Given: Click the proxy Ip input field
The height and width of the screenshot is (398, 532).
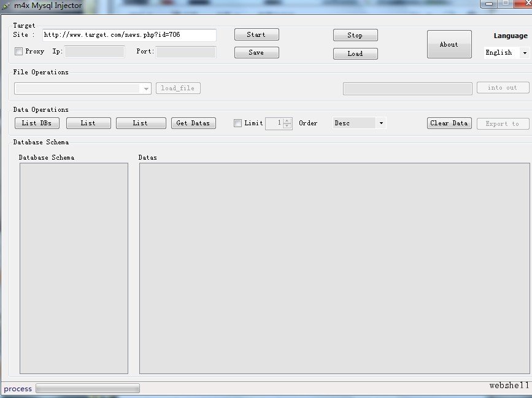Looking at the screenshot, I should click(x=94, y=52).
